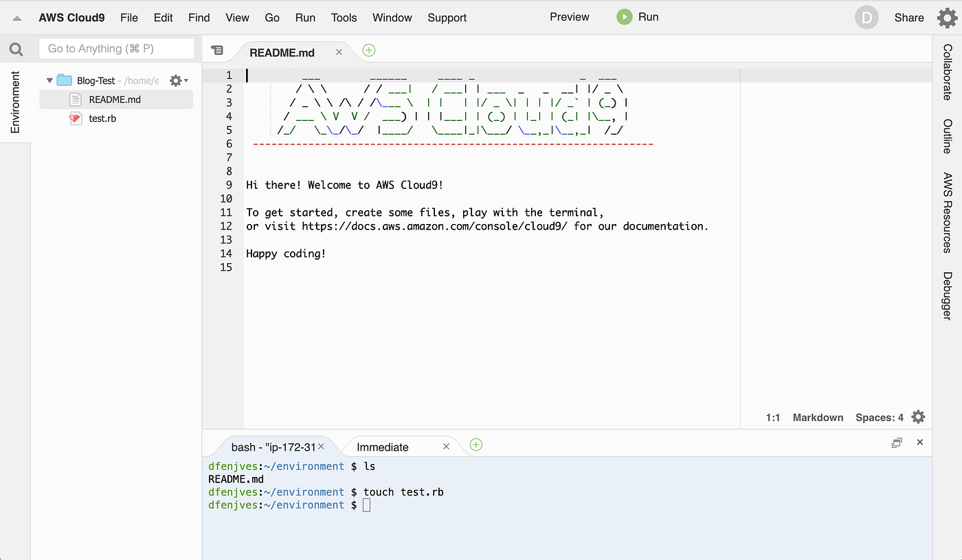Open the View menu

(238, 18)
